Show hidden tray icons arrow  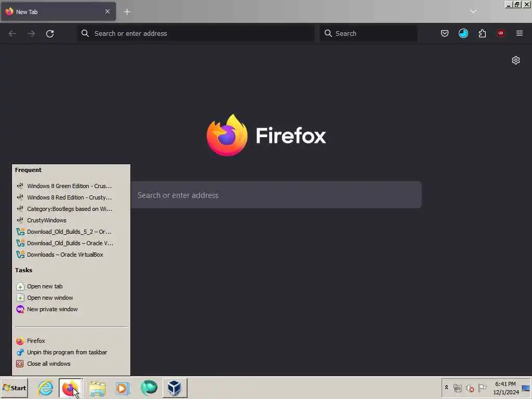(446, 388)
